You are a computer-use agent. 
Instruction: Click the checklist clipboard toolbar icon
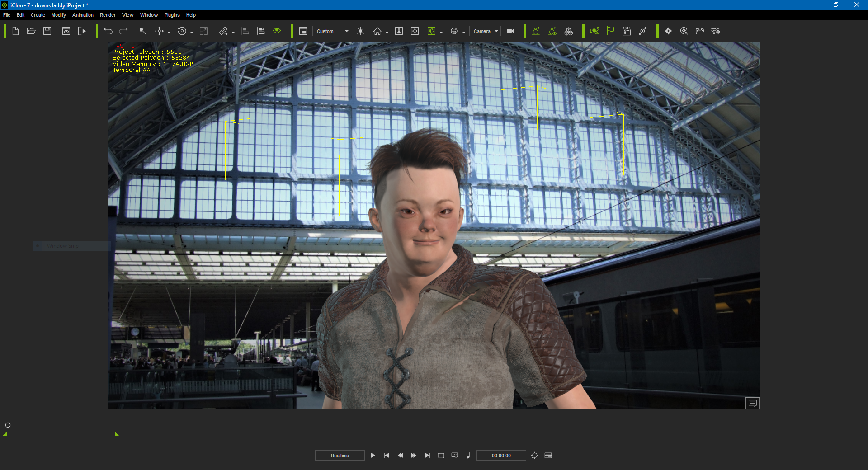click(627, 31)
